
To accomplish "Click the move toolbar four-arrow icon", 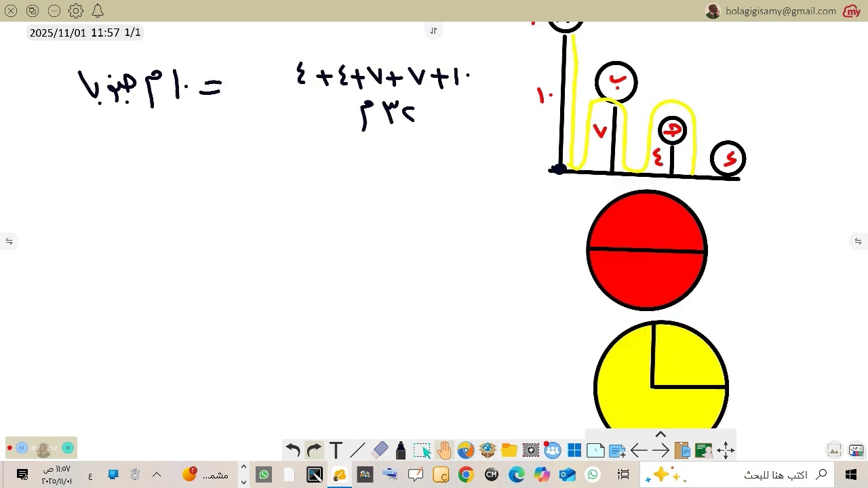I will [x=726, y=450].
